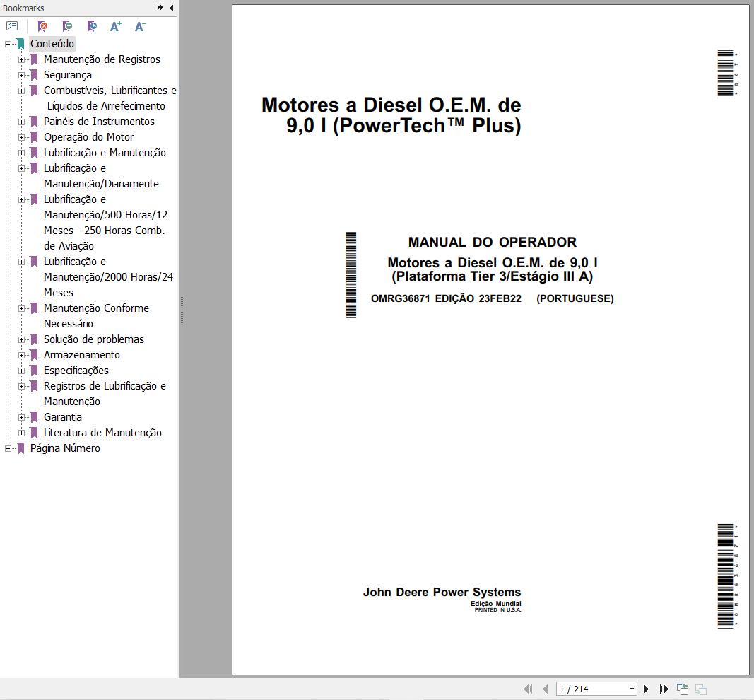The image size is (754, 700).
Task: Open Lubrificação e Manutenção/Diariamente bookmark
Action: (x=101, y=176)
